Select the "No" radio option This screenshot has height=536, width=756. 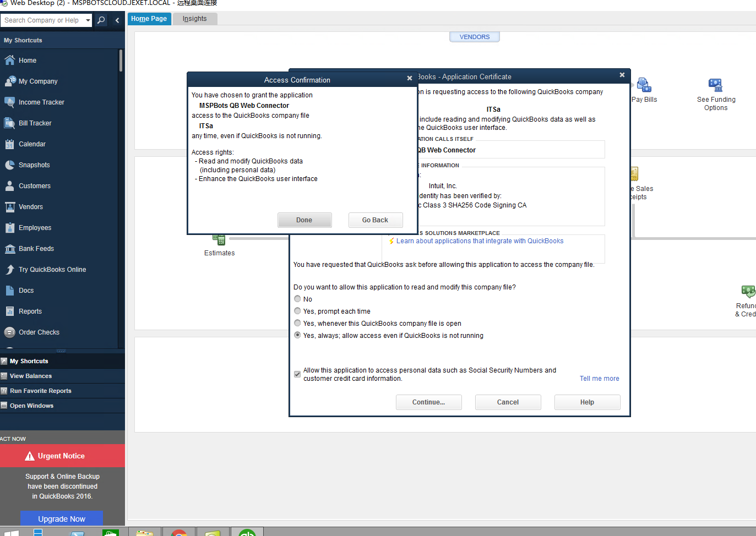pyautogui.click(x=297, y=299)
